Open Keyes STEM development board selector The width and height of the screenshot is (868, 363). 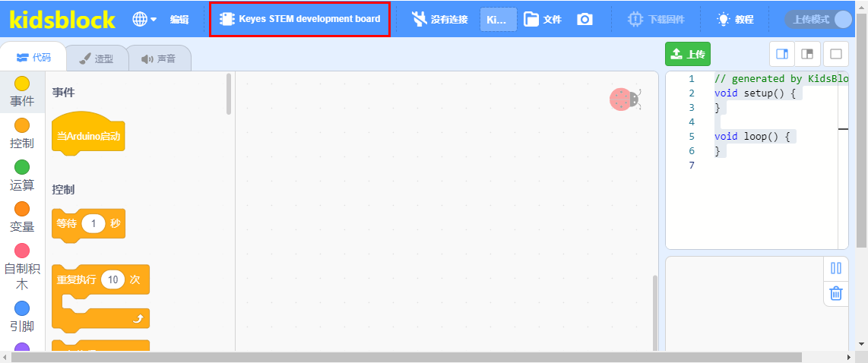click(x=300, y=20)
